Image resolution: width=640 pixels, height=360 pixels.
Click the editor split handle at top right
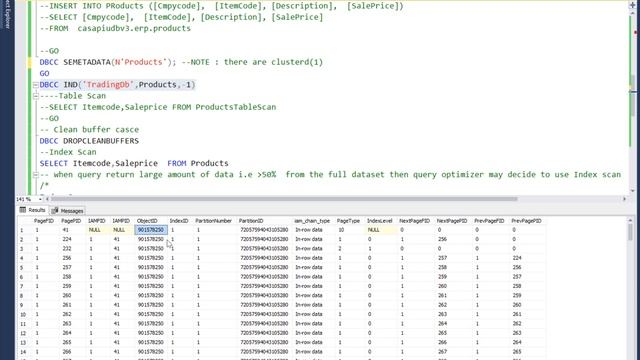[x=632, y=5]
